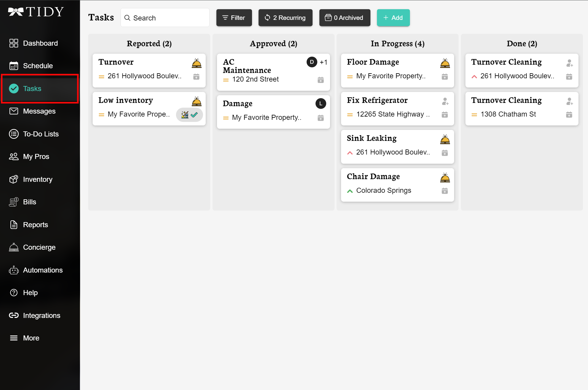Open the Filter options
This screenshot has width=588, height=390.
(234, 18)
